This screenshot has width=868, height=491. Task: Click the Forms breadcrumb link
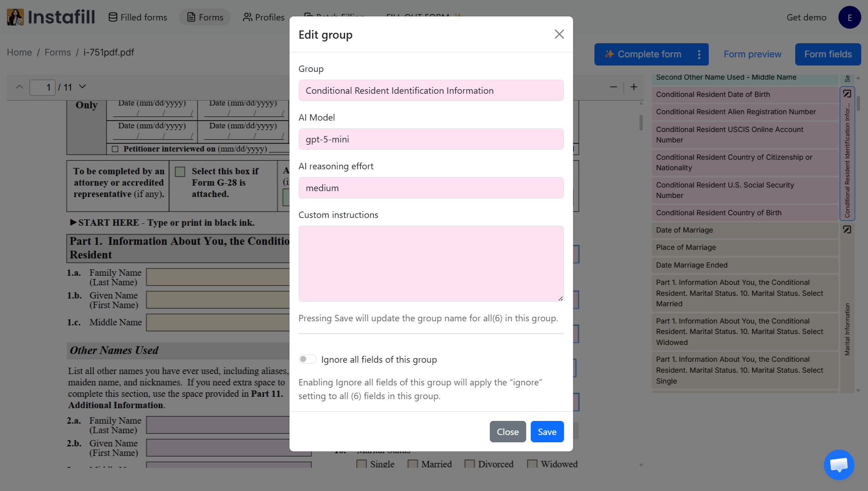[x=57, y=52]
